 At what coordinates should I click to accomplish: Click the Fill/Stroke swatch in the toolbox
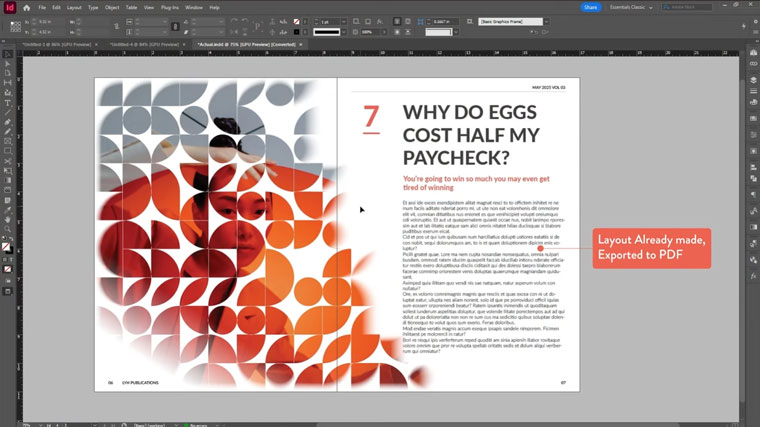point(6,247)
